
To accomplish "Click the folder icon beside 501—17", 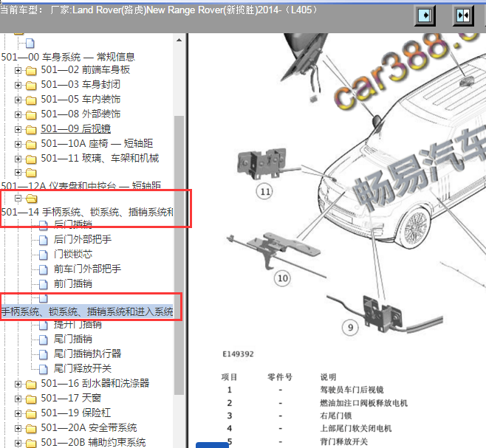I will pos(31,399).
